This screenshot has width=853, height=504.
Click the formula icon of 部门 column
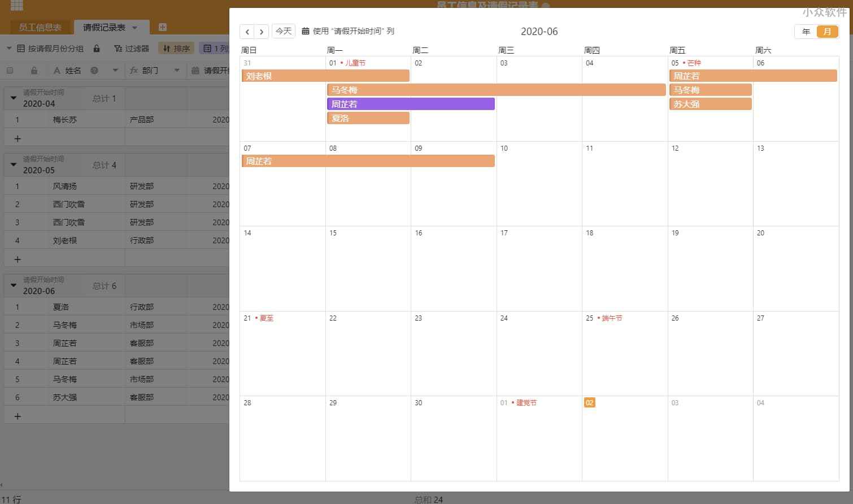[134, 71]
